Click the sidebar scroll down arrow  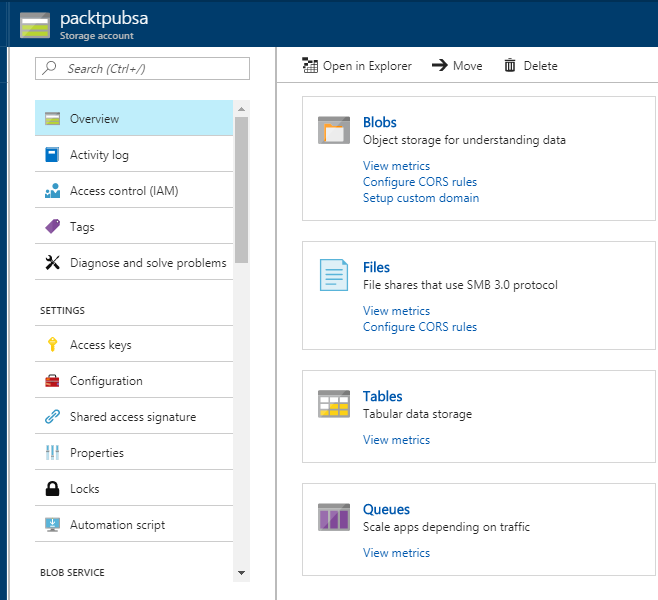click(241, 573)
